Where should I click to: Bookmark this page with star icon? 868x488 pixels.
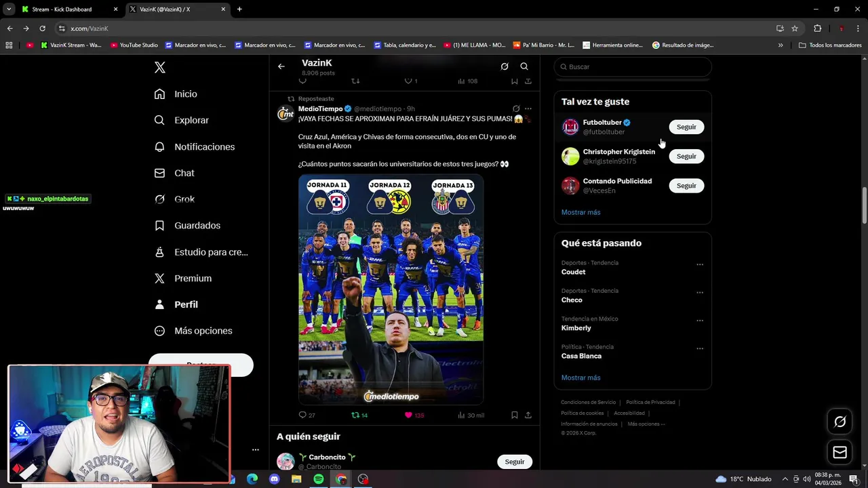click(795, 28)
